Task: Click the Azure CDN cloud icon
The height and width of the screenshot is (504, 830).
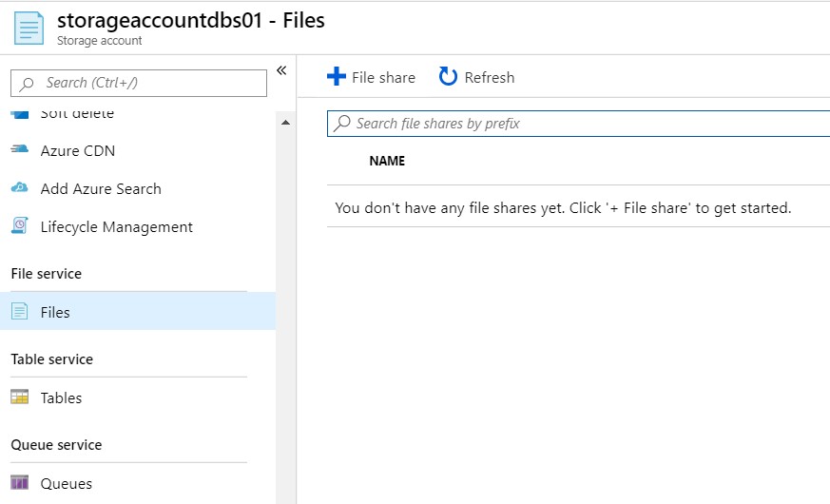Action: 20,149
